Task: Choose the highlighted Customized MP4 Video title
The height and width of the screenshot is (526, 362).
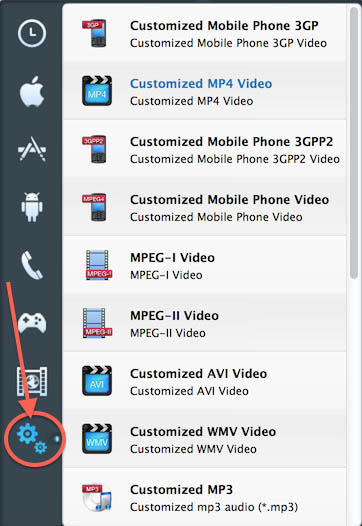Action: [201, 84]
